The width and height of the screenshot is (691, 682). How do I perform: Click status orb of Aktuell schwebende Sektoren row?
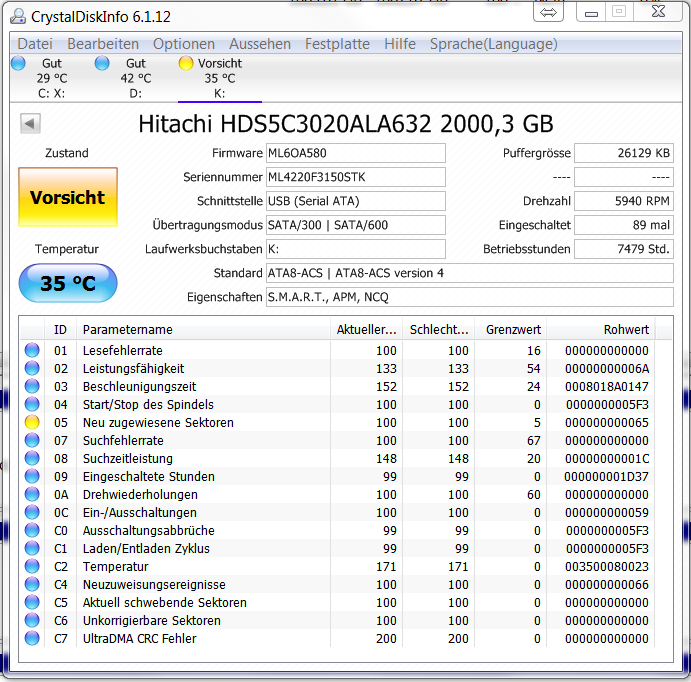click(x=32, y=602)
